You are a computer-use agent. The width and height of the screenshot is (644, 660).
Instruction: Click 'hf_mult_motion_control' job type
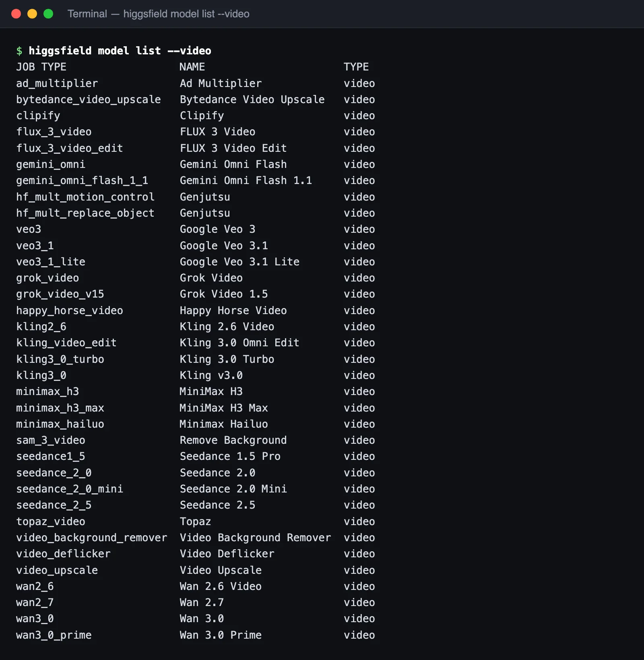pos(85,197)
